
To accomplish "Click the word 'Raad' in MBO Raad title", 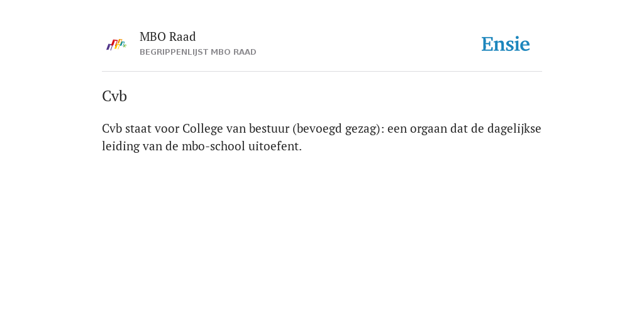I will pos(182,36).
